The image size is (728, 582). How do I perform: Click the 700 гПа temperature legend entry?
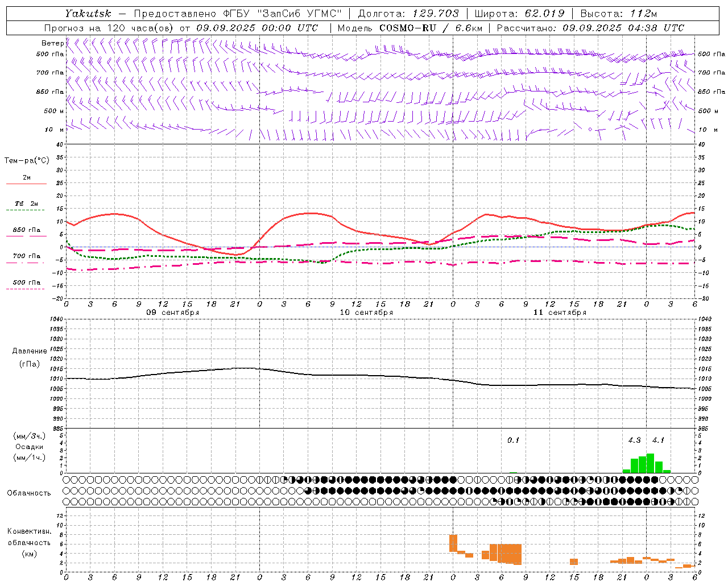click(27, 256)
